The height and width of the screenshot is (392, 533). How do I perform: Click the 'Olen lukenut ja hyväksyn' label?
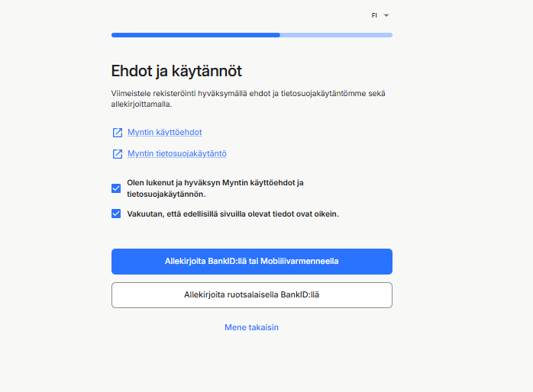215,188
